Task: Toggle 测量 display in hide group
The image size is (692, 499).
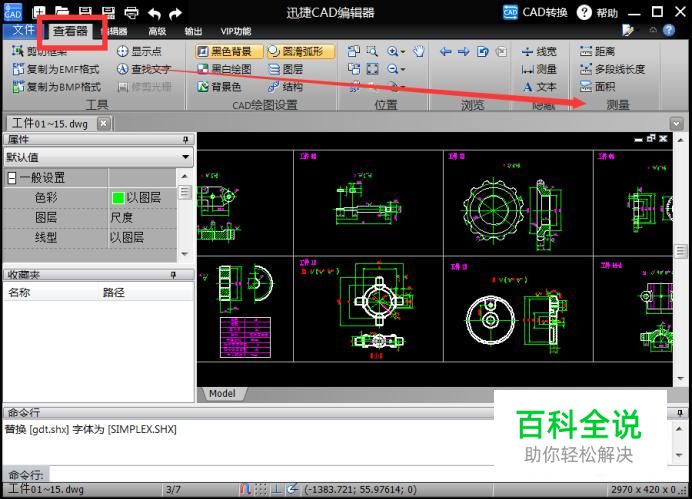Action: [x=539, y=69]
